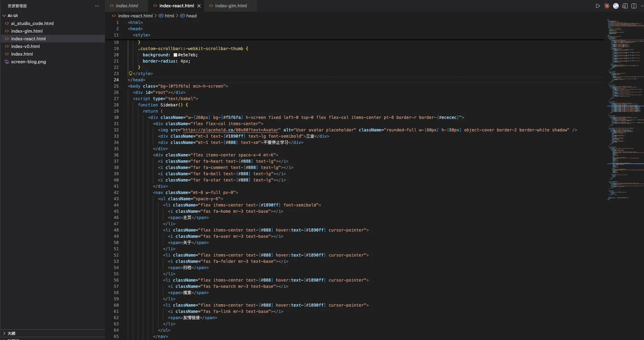Split the editor right

coord(634,6)
